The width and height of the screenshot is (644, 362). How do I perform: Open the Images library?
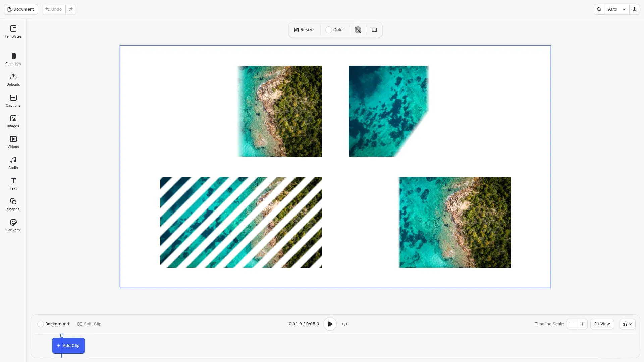[x=13, y=122]
